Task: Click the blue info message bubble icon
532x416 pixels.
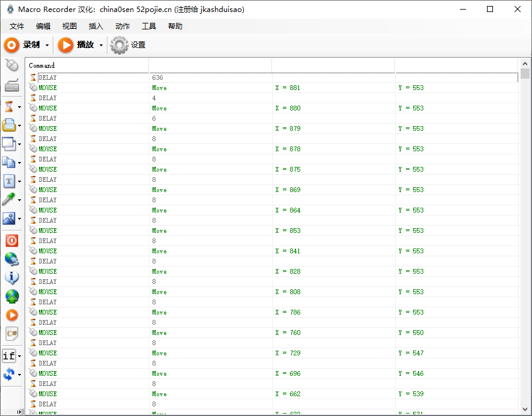Action: 11,278
